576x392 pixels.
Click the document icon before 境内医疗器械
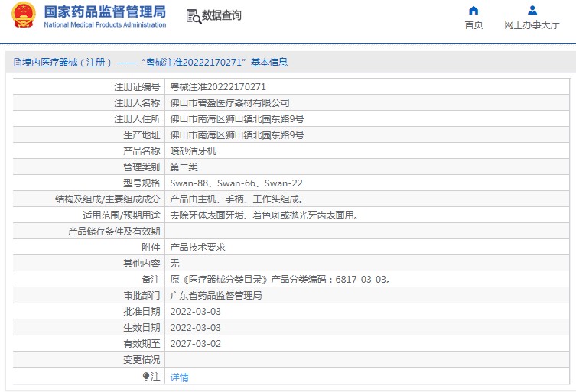18,63
